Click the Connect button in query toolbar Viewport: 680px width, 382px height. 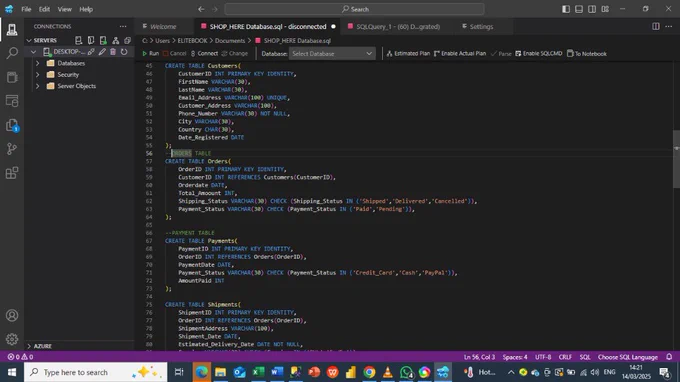(204, 53)
